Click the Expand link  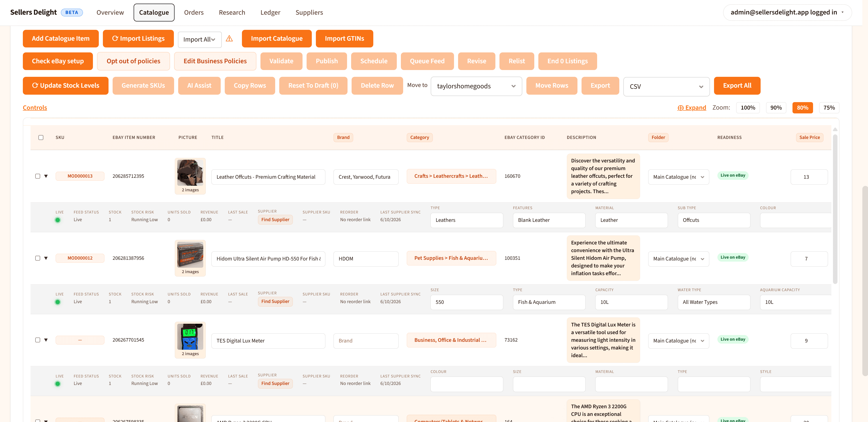(x=692, y=108)
